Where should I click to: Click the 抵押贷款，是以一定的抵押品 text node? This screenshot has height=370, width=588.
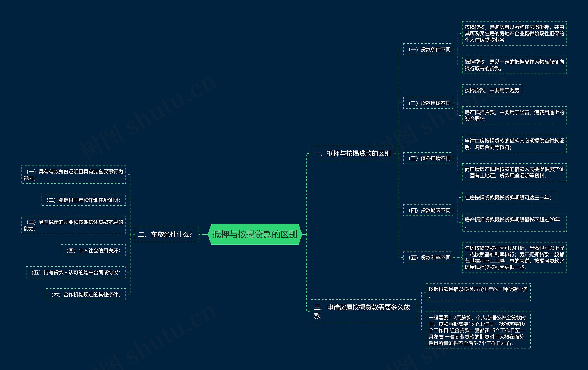[x=514, y=65]
